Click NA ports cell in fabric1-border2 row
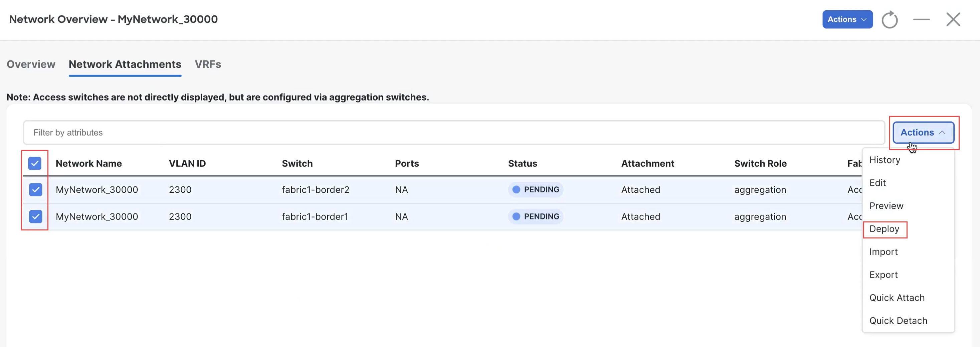Viewport: 980px width, 347px height. [x=401, y=190]
